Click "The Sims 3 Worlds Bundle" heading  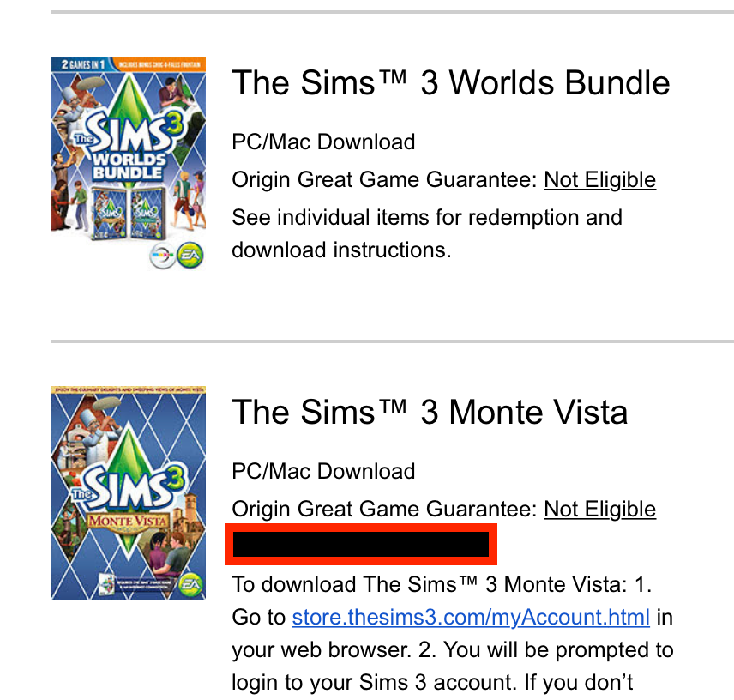point(451,83)
